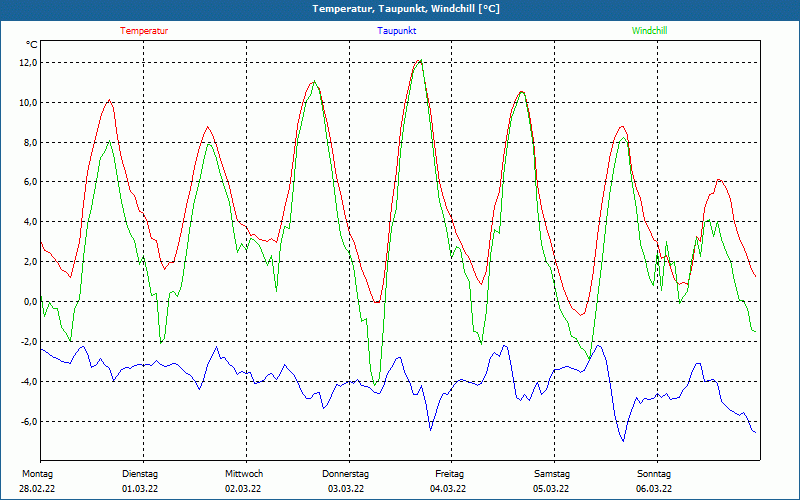Viewport: 800px width, 500px height.
Task: Click the -6,0 y-axis value
Action: (29, 421)
